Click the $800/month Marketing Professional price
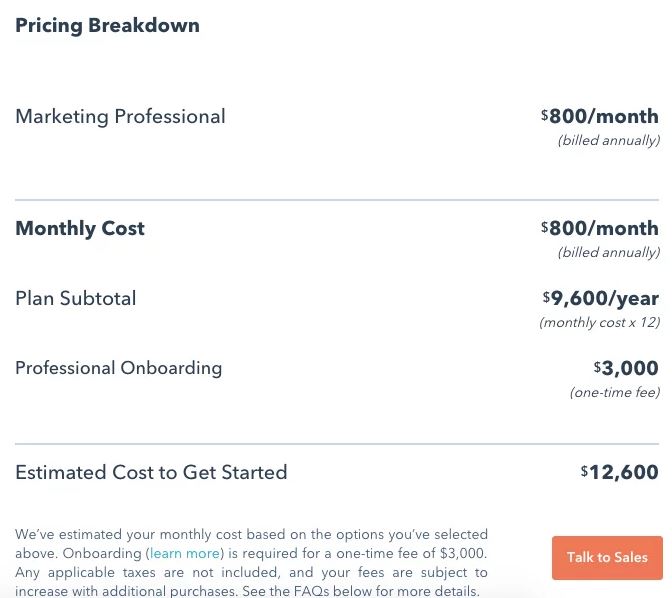Screen dimensions: 672x598 [x=600, y=116]
